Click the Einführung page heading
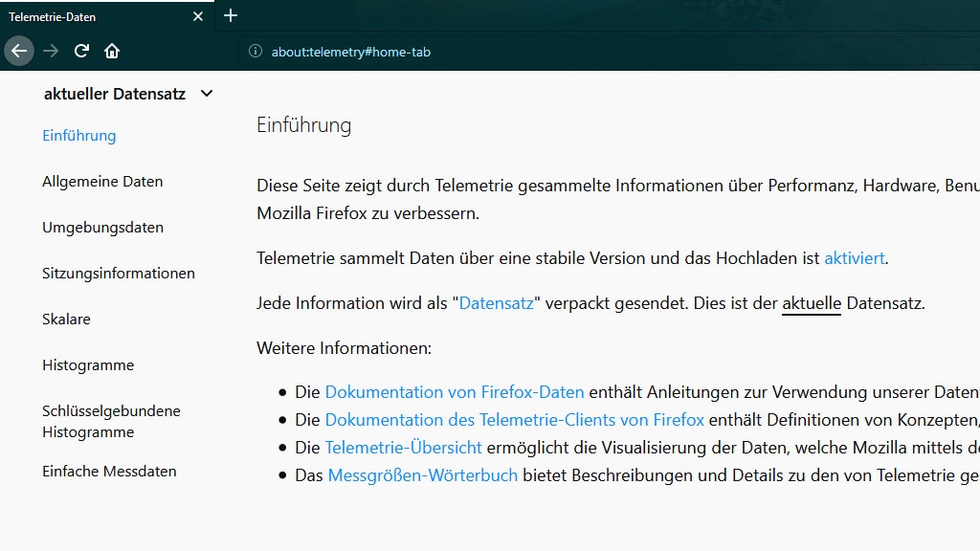 click(303, 125)
